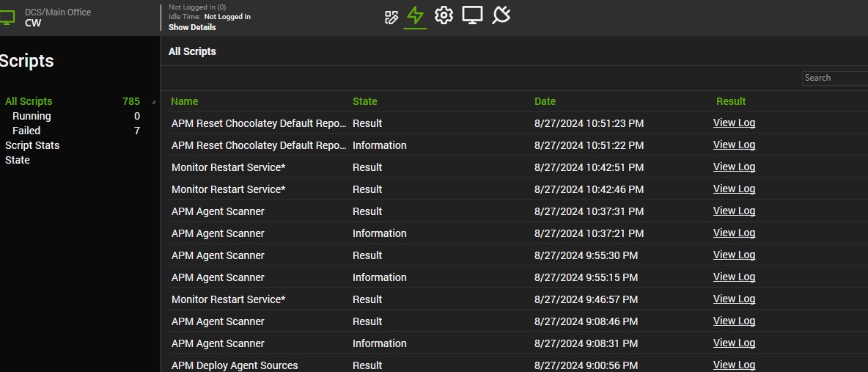Sort scripts by Name column header
Viewport: 868px width, 372px height.
click(185, 101)
